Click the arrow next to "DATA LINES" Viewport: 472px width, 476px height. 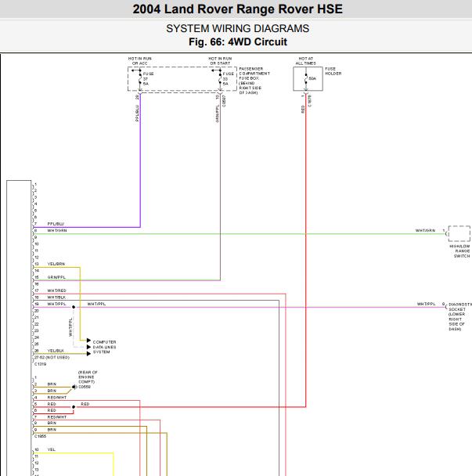[88, 347]
